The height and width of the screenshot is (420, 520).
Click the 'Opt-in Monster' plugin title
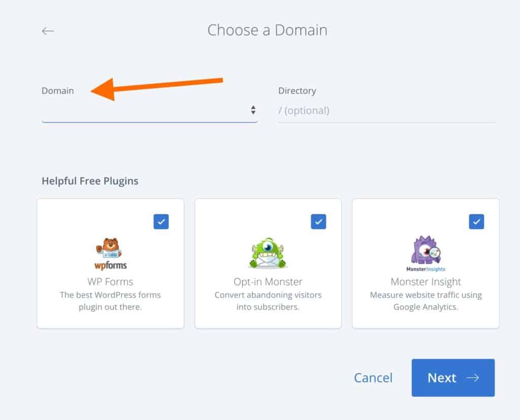tap(268, 282)
